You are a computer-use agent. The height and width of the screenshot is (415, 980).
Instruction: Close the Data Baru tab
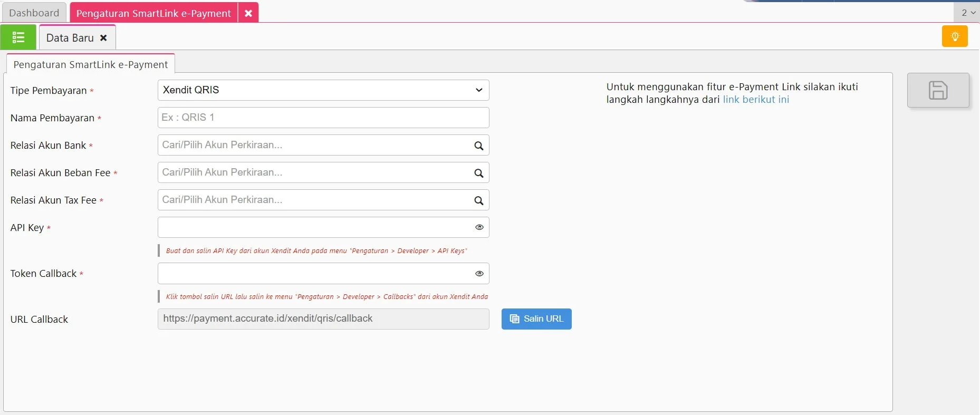point(103,38)
